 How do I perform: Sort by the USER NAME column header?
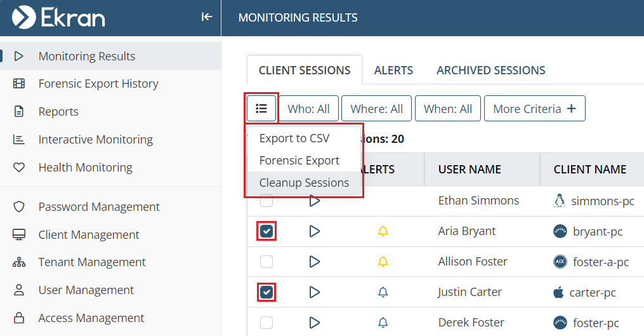click(x=470, y=170)
